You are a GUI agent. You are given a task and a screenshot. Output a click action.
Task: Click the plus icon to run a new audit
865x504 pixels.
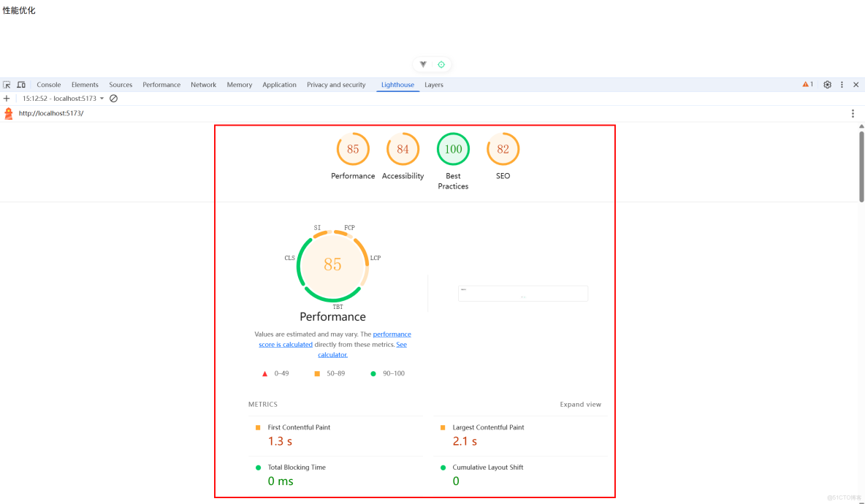(7, 98)
